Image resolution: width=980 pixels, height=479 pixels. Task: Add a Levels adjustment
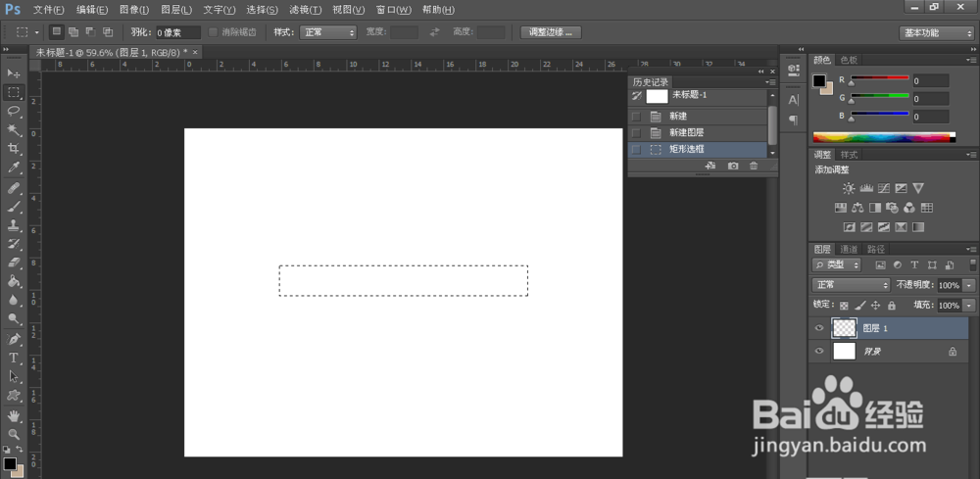coord(866,188)
